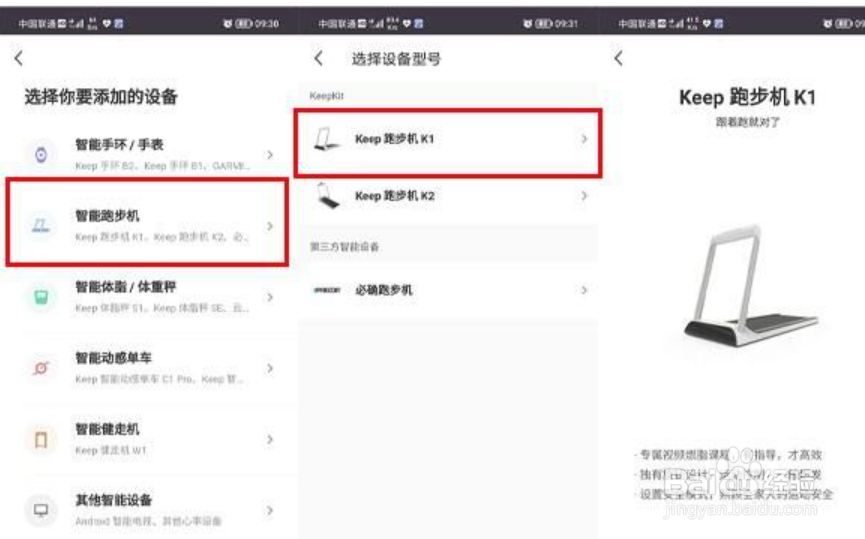
Task: Choose 智能动感单车 device category
Action: 149,368
